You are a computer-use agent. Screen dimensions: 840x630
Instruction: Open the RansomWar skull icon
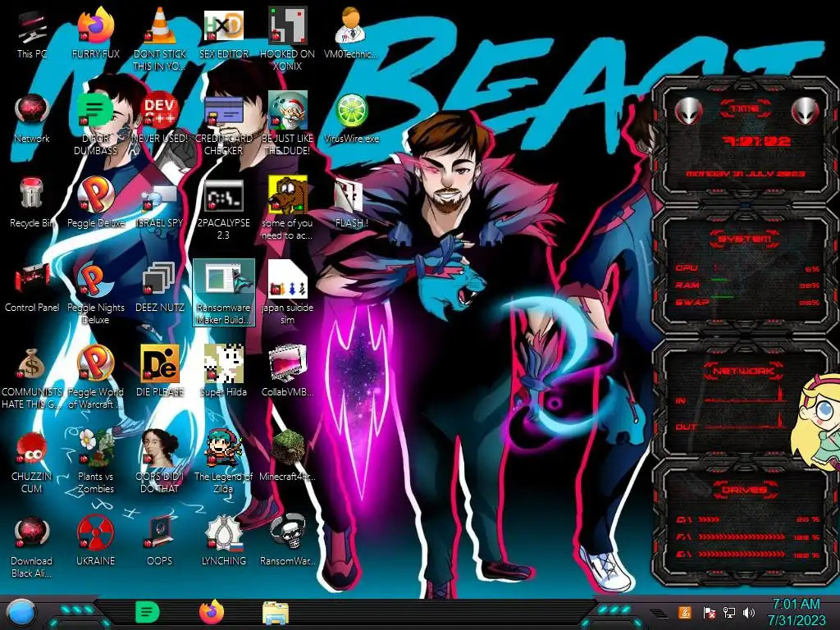pyautogui.click(x=287, y=541)
